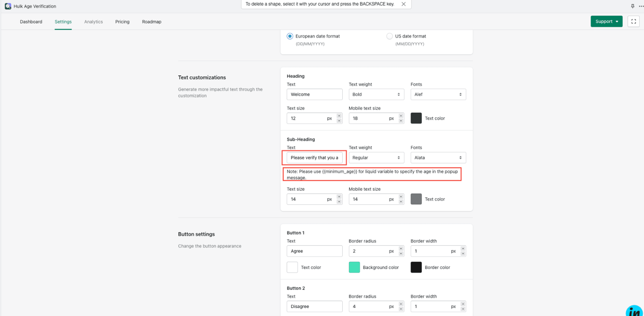Toggle fullscreen with the expand icon
The height and width of the screenshot is (316, 644).
[x=634, y=21]
